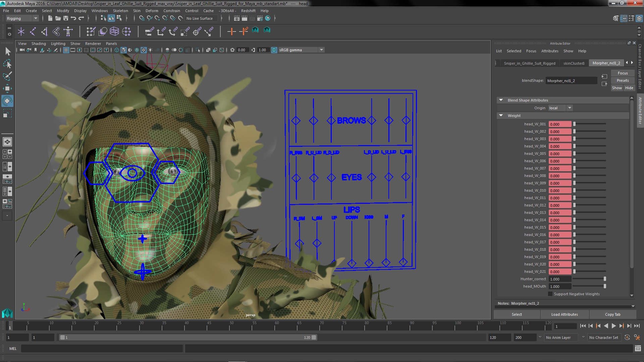The width and height of the screenshot is (644, 362).
Task: Click the Focus button in the Attribute Editor
Action: pos(623,73)
